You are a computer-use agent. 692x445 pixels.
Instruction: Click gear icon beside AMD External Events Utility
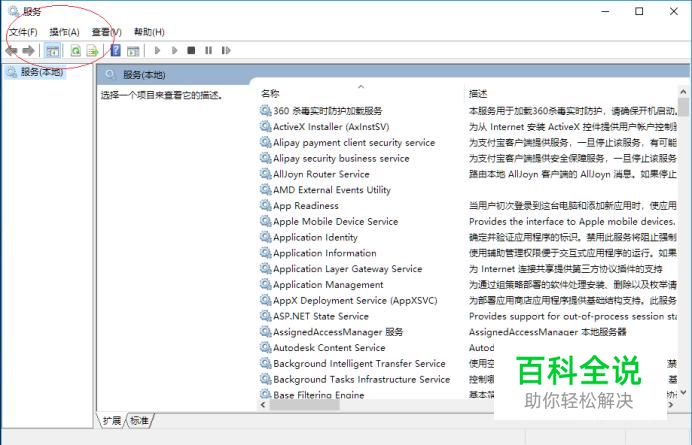[265, 189]
